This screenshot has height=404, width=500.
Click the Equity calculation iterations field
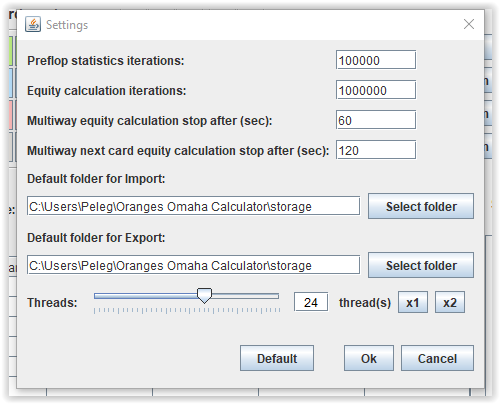376,90
